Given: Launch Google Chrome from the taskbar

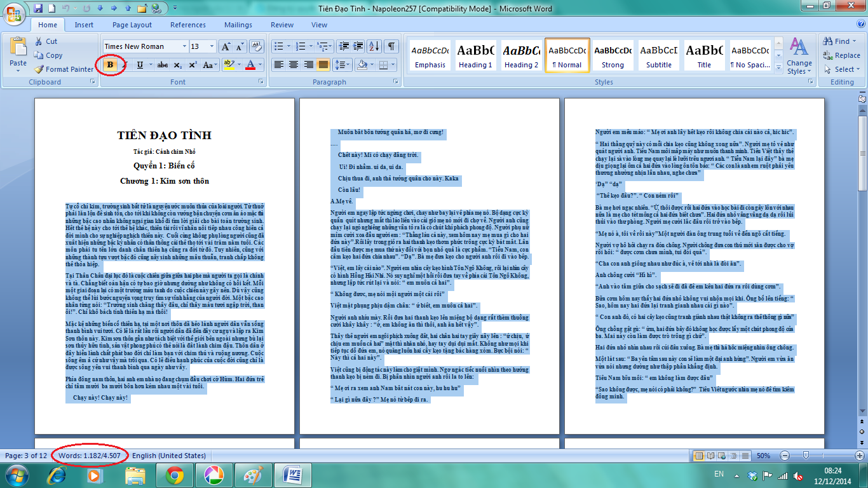Looking at the screenshot, I should tap(175, 475).
